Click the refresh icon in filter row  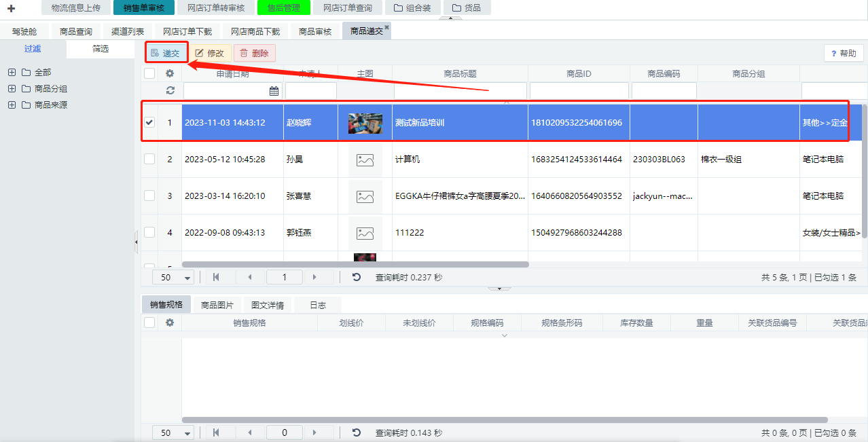[170, 90]
